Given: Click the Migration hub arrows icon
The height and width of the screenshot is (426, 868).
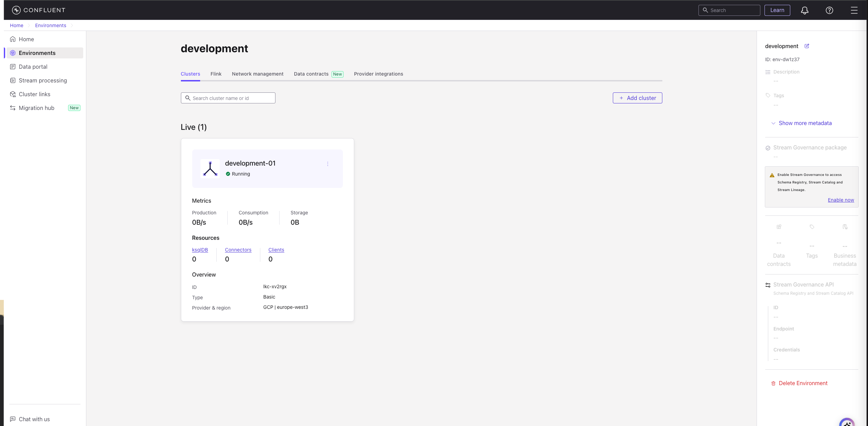Looking at the screenshot, I should [x=13, y=108].
